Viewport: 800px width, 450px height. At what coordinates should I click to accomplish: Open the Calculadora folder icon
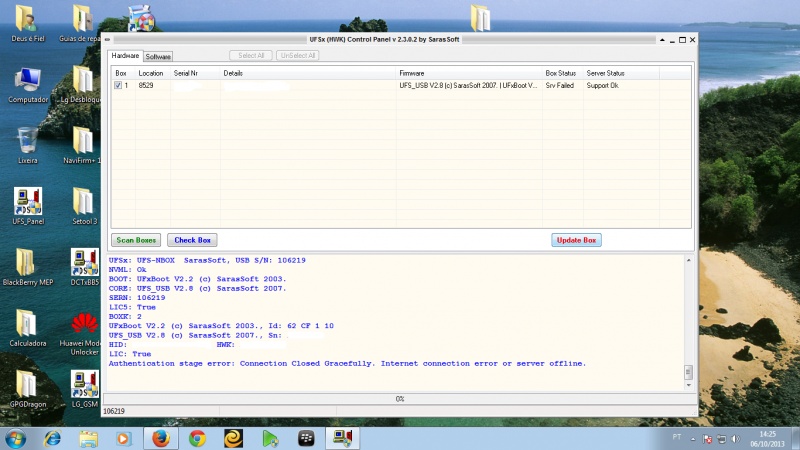point(28,328)
